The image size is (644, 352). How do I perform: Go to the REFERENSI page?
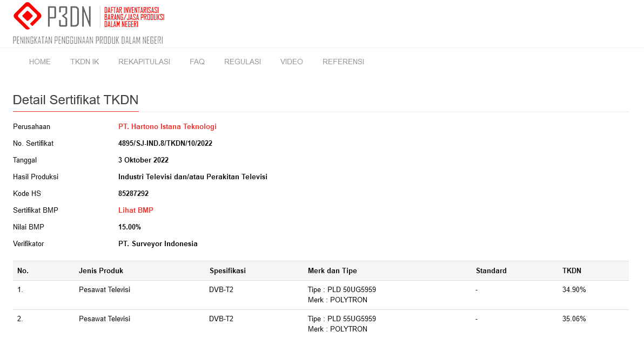[343, 62]
